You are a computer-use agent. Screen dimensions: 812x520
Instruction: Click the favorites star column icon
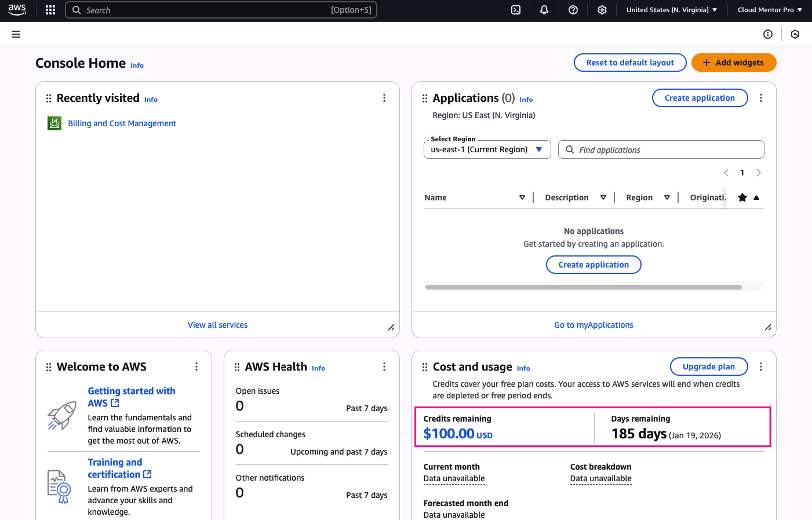pyautogui.click(x=742, y=197)
